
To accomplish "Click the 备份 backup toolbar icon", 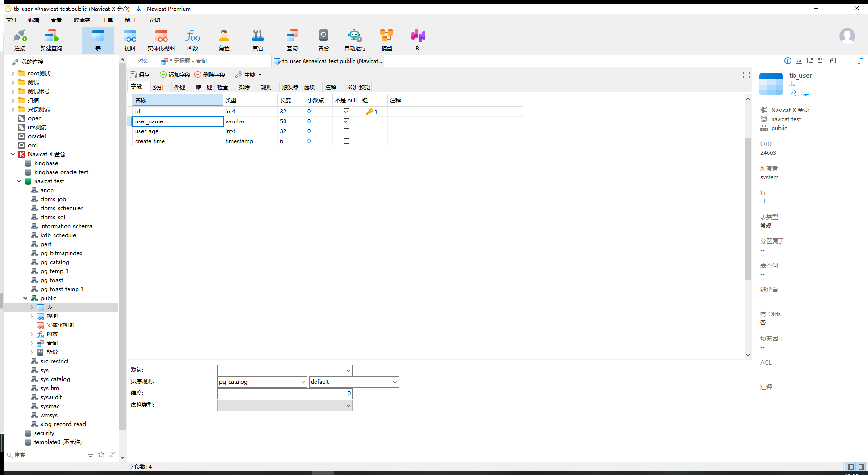I will pos(324,40).
